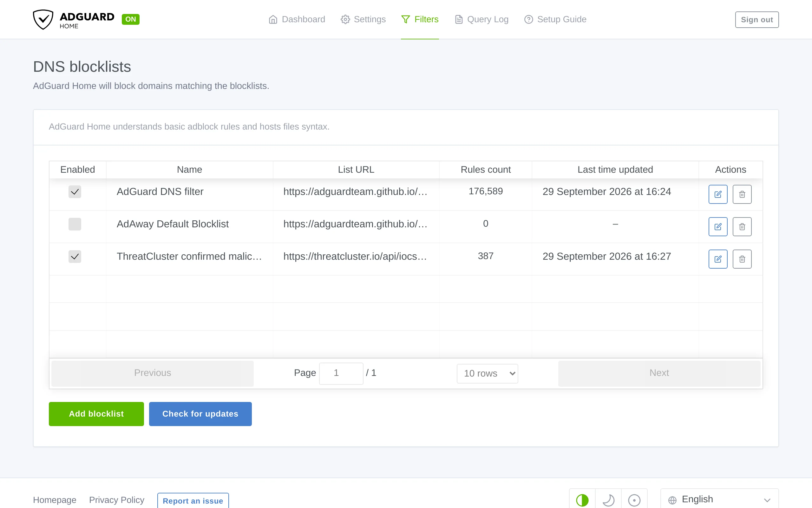Open the Settings menu
The image size is (812, 508).
pos(363,19)
